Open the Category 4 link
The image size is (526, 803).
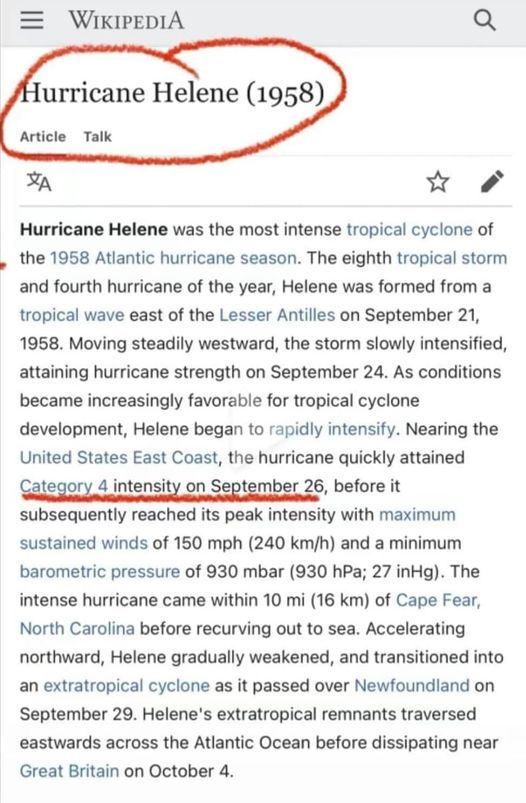pyautogui.click(x=64, y=486)
